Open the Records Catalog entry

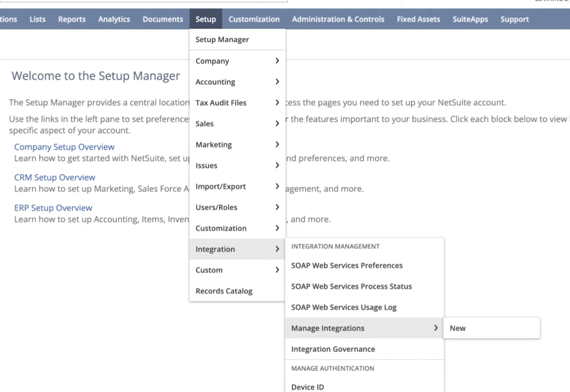(224, 291)
